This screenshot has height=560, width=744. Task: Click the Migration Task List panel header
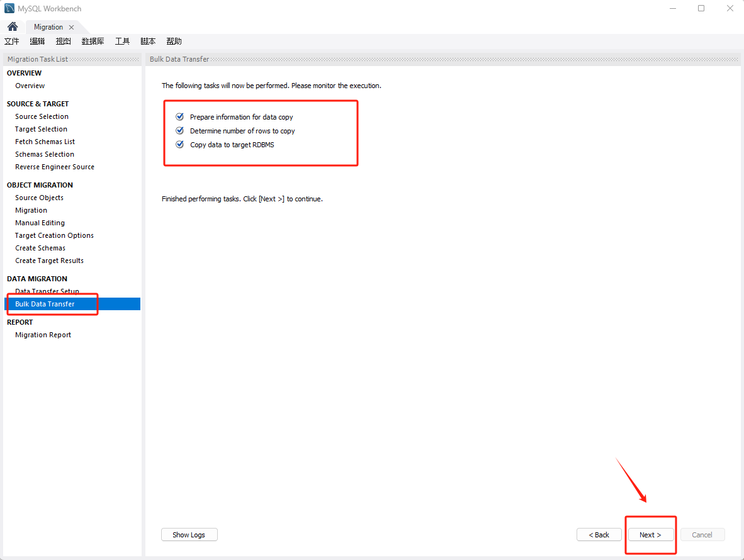tap(72, 59)
